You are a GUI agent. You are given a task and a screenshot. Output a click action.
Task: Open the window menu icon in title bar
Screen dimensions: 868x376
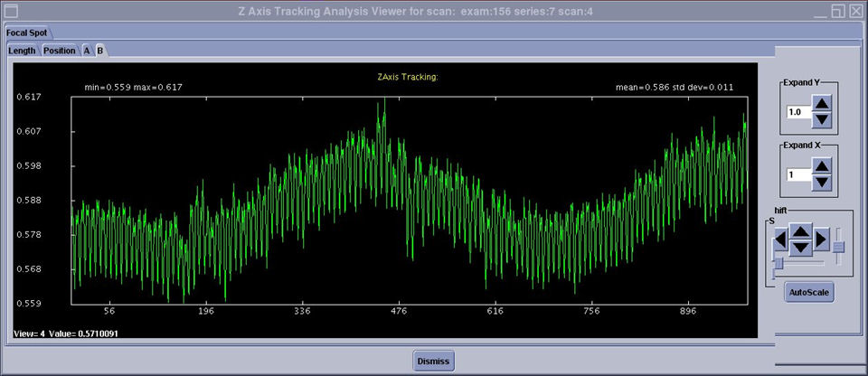12,10
